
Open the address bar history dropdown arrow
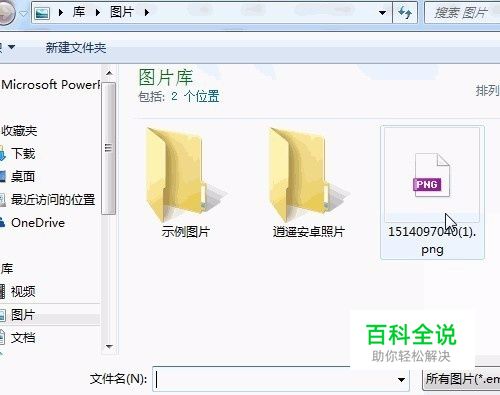(x=382, y=13)
